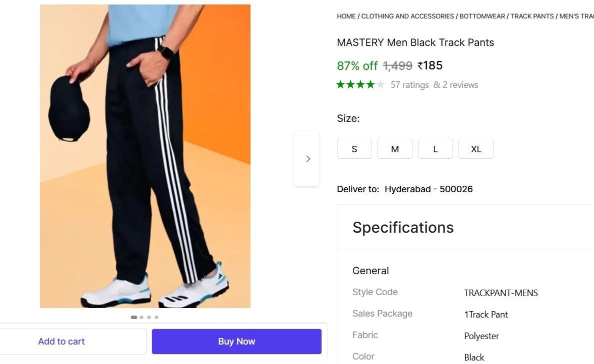Screen dimensions: 594x364
Task: Click the last carousel dot
Action: [156, 317]
